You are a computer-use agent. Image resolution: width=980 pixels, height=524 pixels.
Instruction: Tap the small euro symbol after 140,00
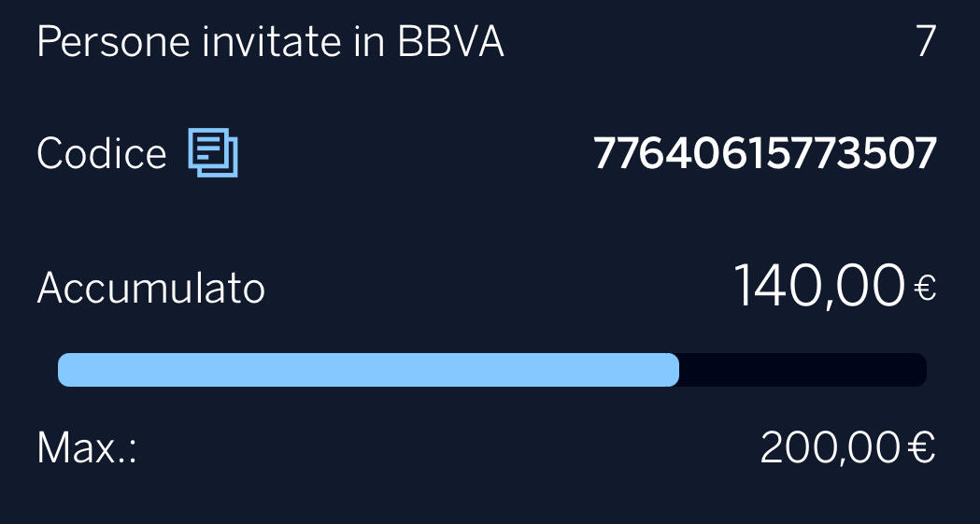[x=925, y=290]
